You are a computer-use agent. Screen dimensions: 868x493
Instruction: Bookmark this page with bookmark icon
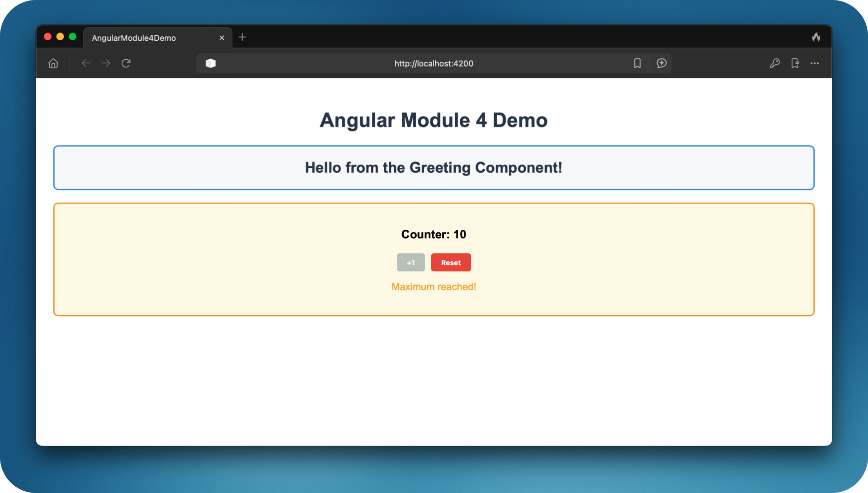tap(637, 63)
